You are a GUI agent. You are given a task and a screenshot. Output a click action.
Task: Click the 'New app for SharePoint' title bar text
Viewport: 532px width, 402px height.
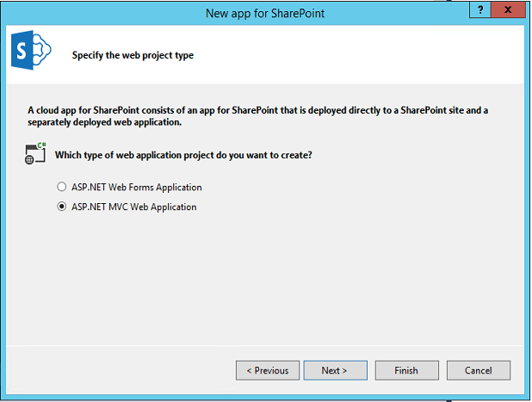(x=265, y=13)
